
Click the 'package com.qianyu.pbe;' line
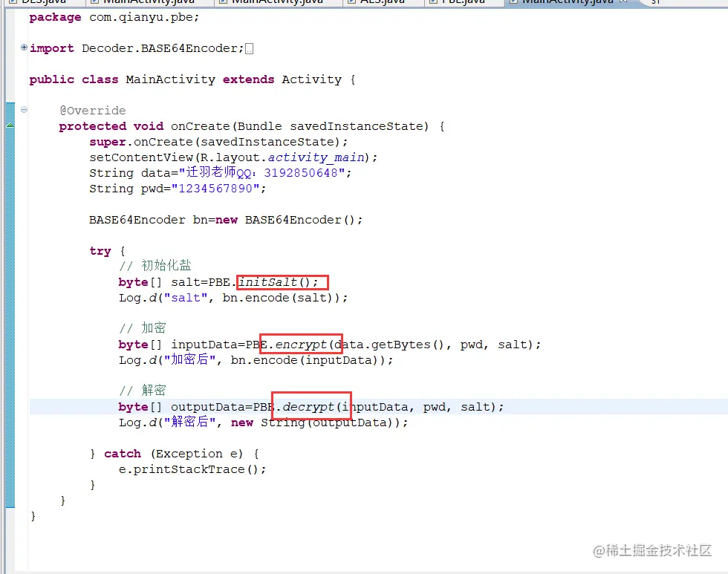coord(114,18)
